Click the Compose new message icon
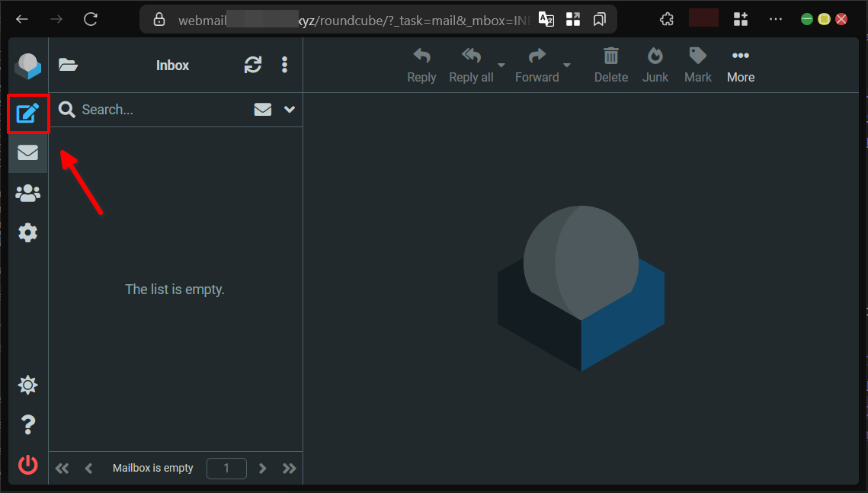This screenshot has height=493, width=868. [28, 114]
